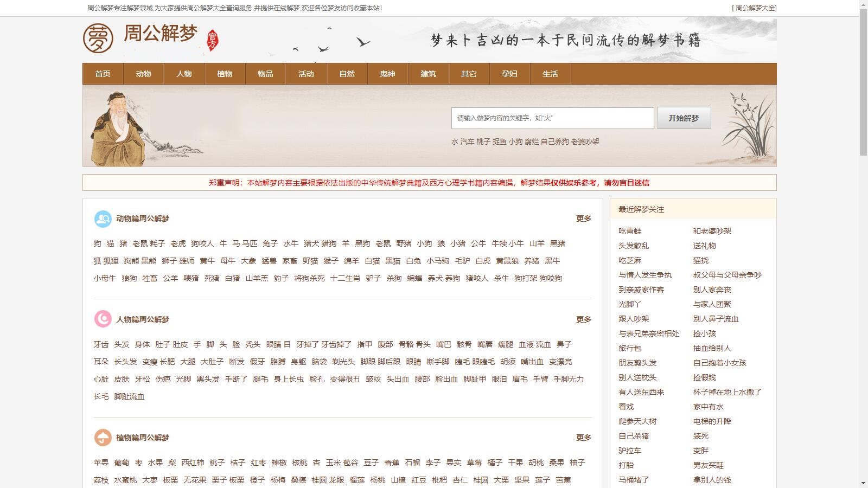The image size is (868, 488).
Task: Click the orange plant icon of 植物篇周公解梦
Action: click(101, 437)
